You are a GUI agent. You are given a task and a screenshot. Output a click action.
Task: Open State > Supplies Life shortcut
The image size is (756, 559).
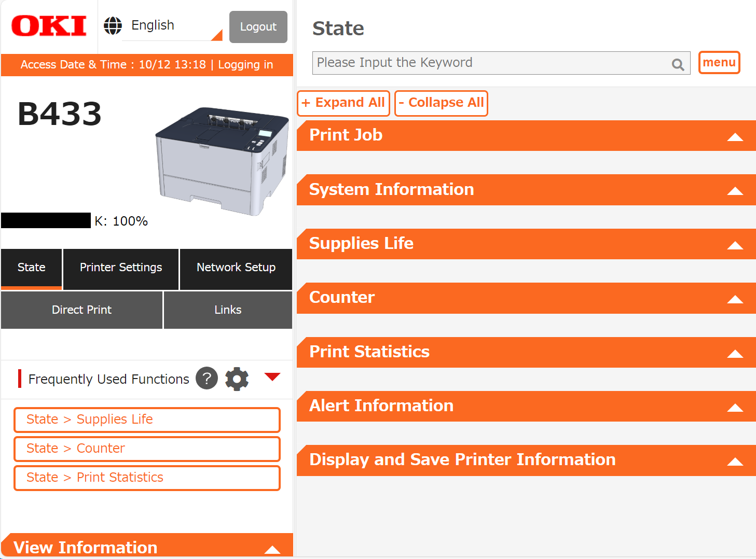coord(147,420)
